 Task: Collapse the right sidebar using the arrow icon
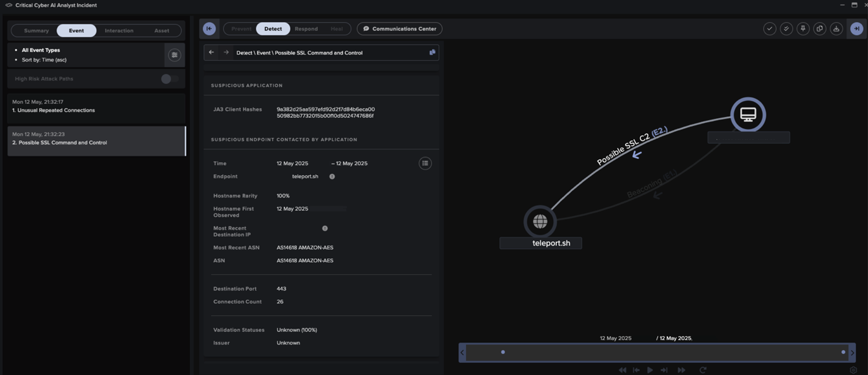click(857, 29)
